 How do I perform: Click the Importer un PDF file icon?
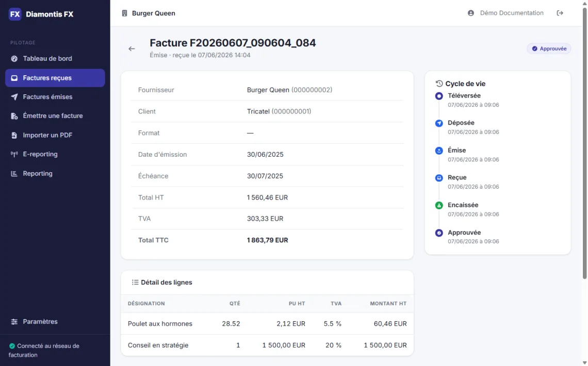pos(14,135)
